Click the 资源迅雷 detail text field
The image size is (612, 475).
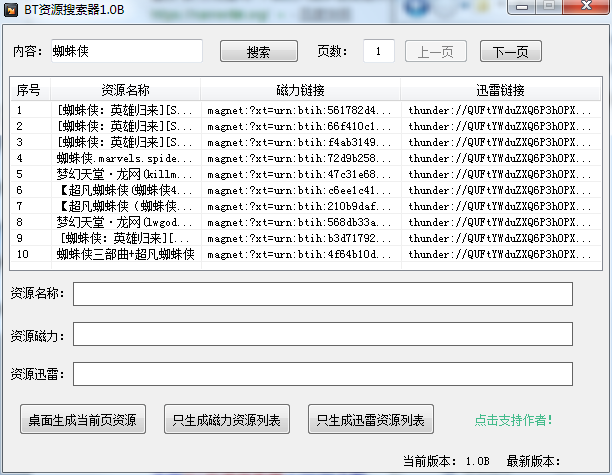point(323,374)
